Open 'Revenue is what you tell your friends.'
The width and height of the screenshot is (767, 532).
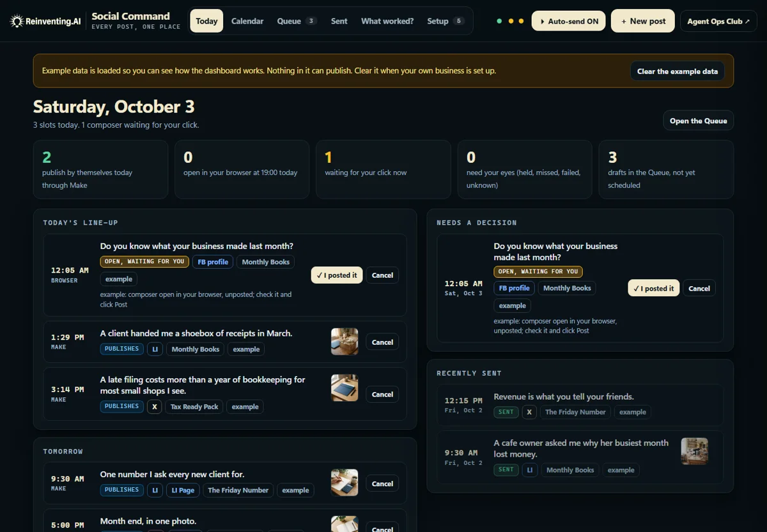[x=564, y=397]
